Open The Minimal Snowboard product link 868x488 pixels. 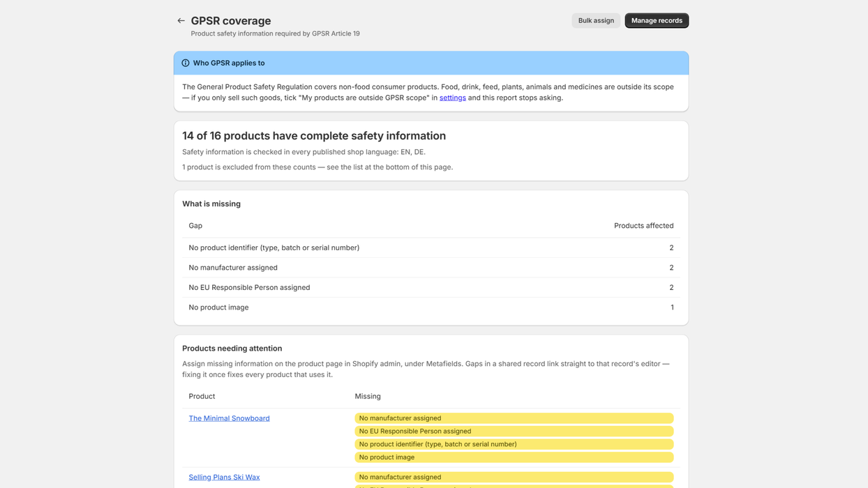(x=229, y=418)
